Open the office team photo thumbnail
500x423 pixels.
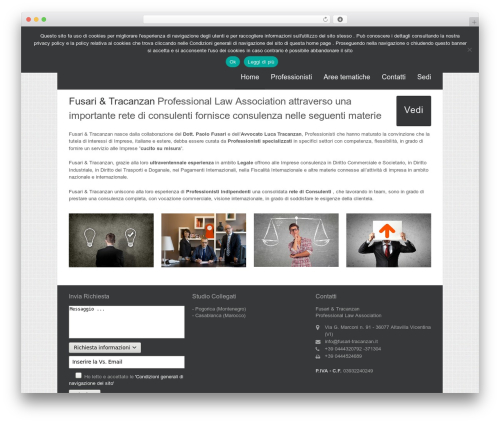click(204, 240)
